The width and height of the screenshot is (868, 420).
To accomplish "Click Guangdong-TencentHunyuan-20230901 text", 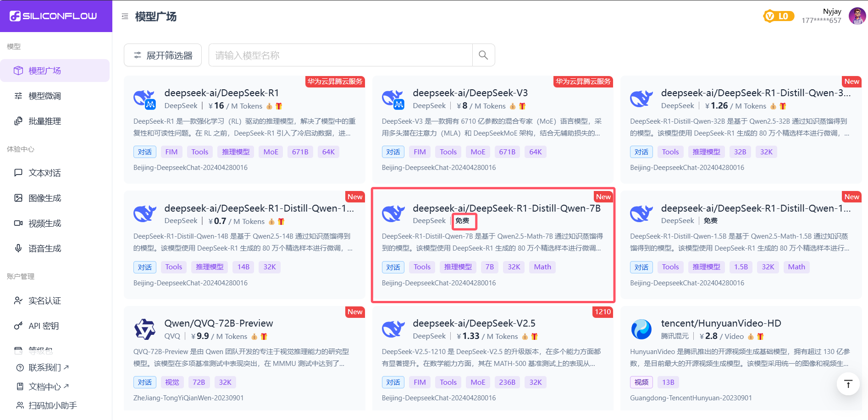I will [x=691, y=398].
